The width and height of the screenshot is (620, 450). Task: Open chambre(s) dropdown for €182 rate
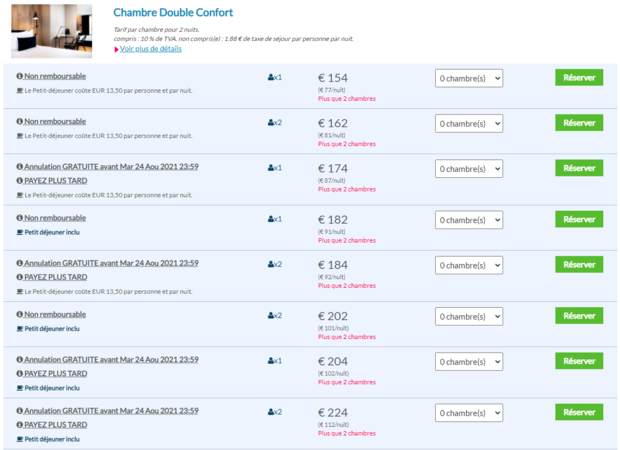[469, 220]
